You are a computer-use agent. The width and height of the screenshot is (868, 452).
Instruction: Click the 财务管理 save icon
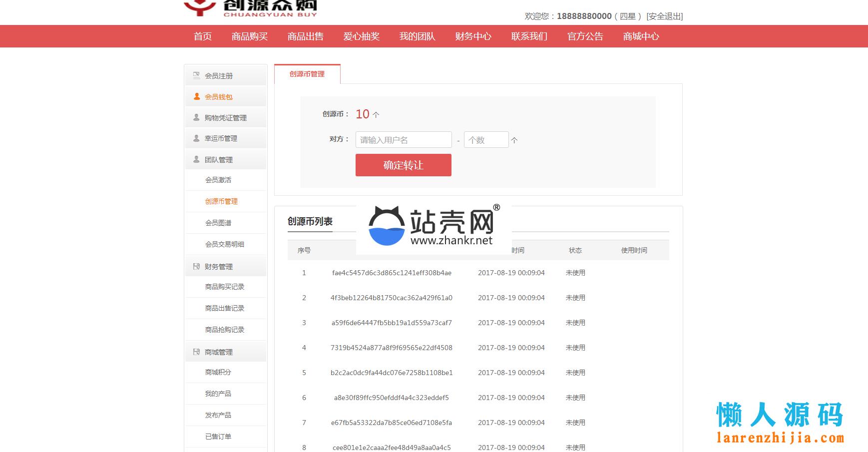click(196, 266)
